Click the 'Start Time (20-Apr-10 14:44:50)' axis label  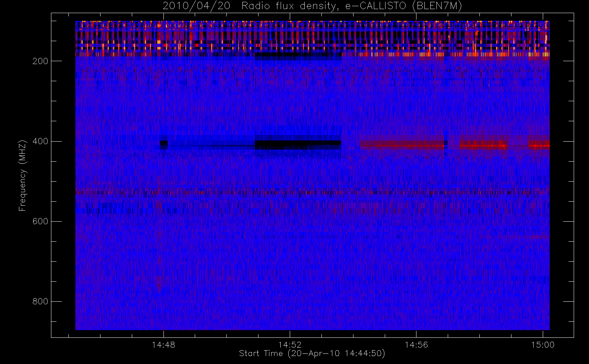312,353
